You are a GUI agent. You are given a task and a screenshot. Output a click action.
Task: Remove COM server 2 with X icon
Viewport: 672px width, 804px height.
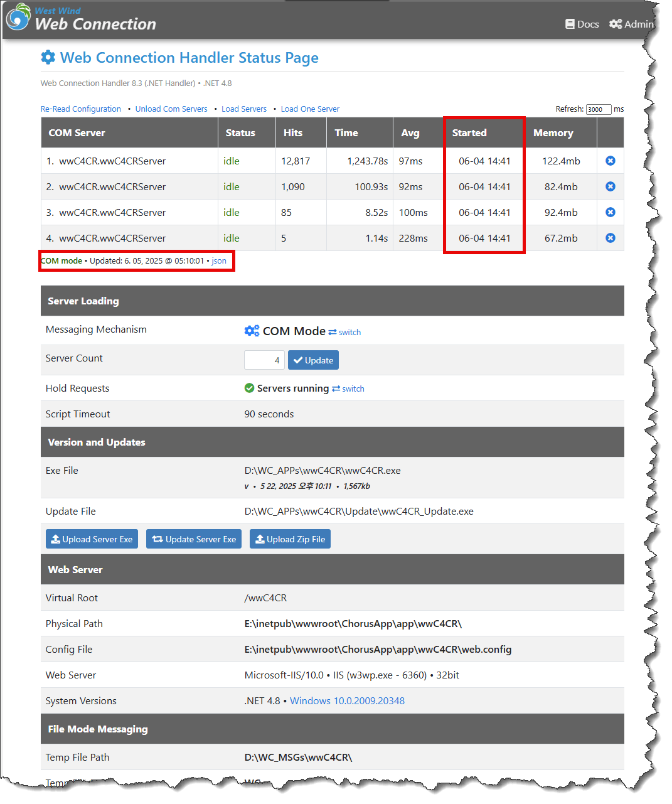coord(610,187)
